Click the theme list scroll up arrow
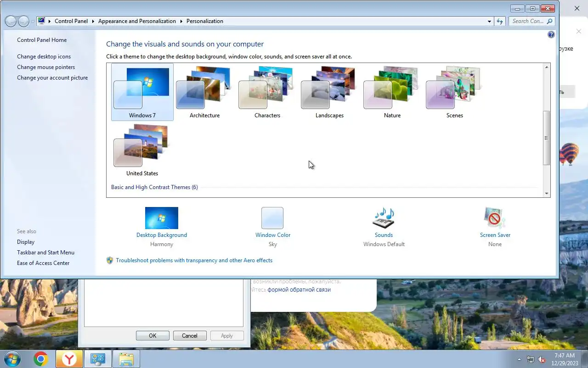 tap(547, 67)
